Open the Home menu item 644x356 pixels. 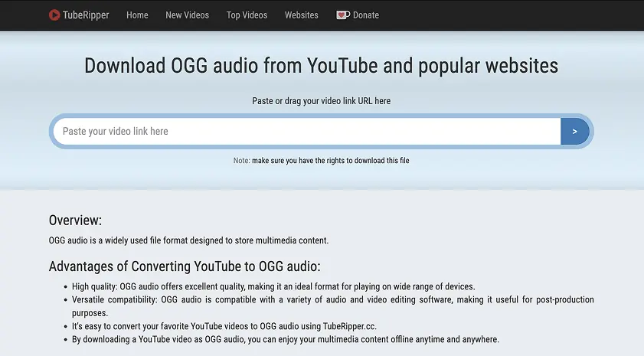point(137,15)
